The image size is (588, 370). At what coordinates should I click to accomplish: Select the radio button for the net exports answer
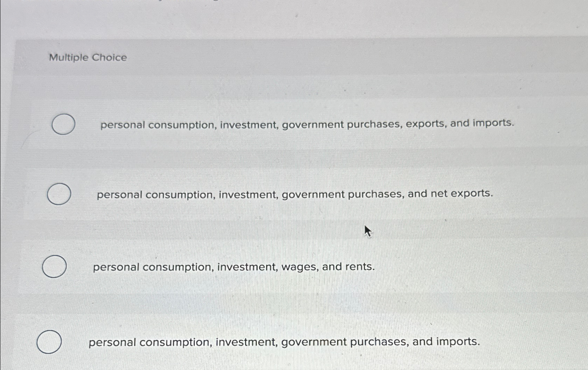tap(58, 195)
